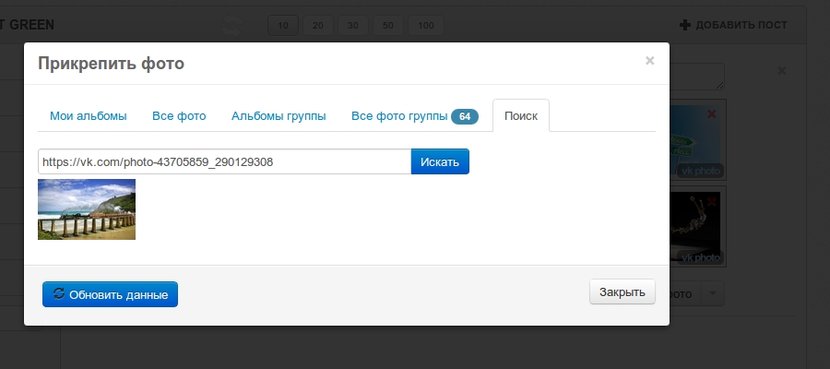Click the background post close X icon
830x369 pixels.
pyautogui.click(x=782, y=71)
